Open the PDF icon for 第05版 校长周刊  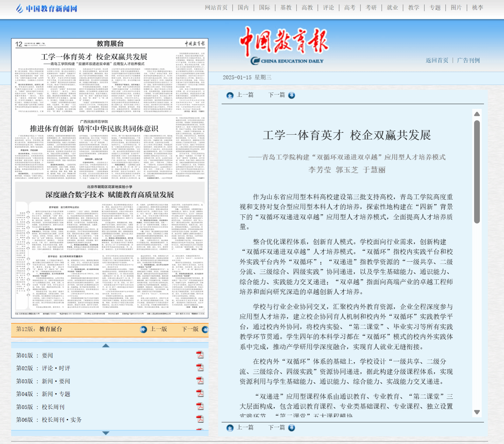(200, 406)
